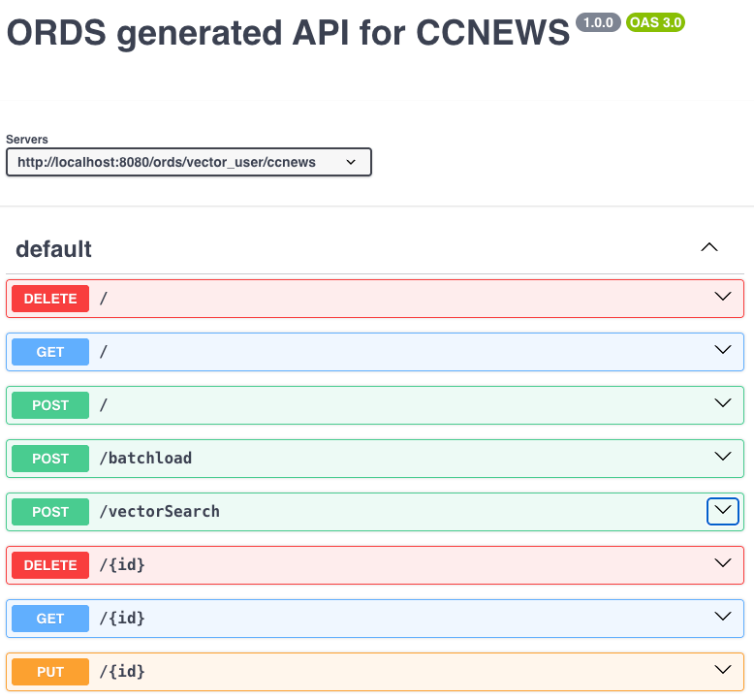Click the 1.0.0 version badge
The width and height of the screenshot is (754, 700).
click(x=598, y=22)
